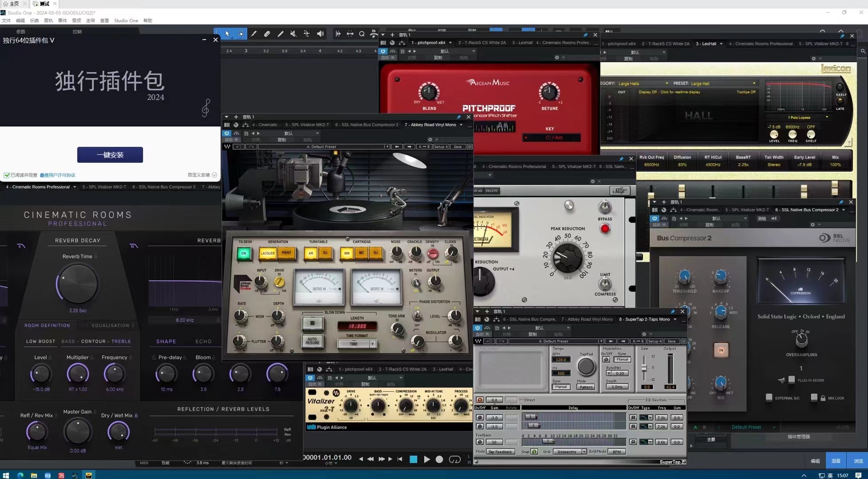Viewport: 868px width, 479px height.
Task: Toggle the green ON switch in Abbey Road Vinyl
Action: pyautogui.click(x=244, y=253)
